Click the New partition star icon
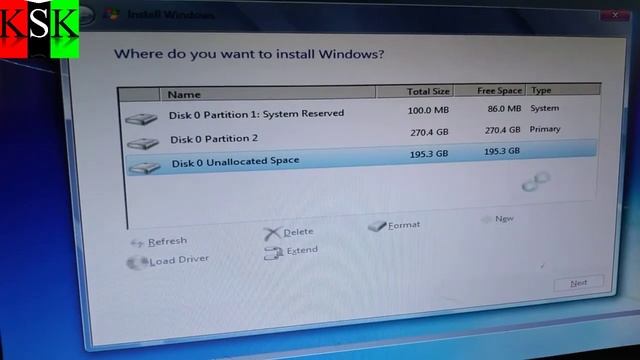 pos(486,220)
